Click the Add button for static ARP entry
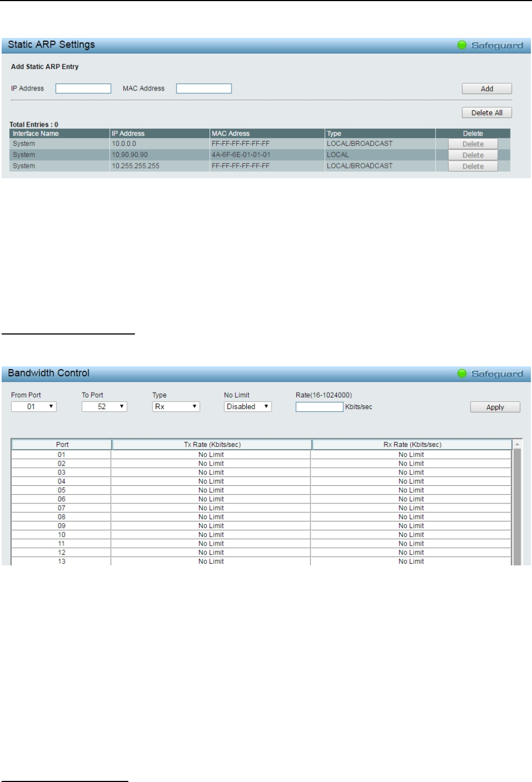Viewport: 532px width, 782px height. tap(487, 89)
